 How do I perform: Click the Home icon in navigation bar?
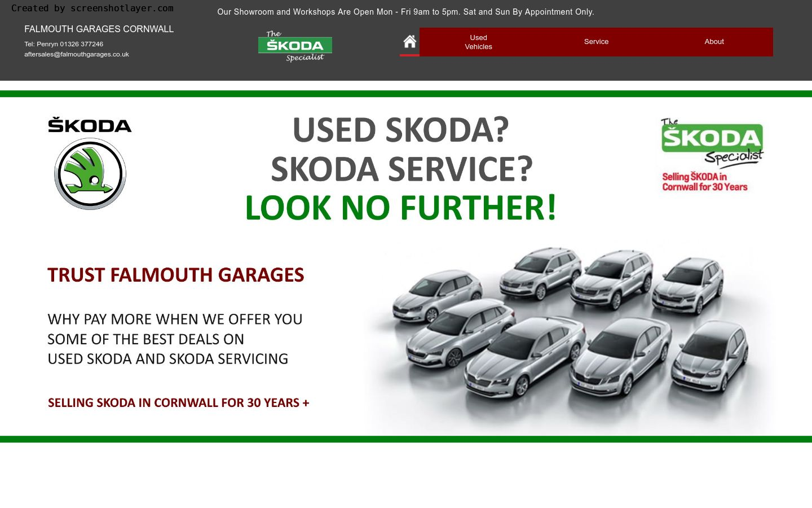pos(409,41)
